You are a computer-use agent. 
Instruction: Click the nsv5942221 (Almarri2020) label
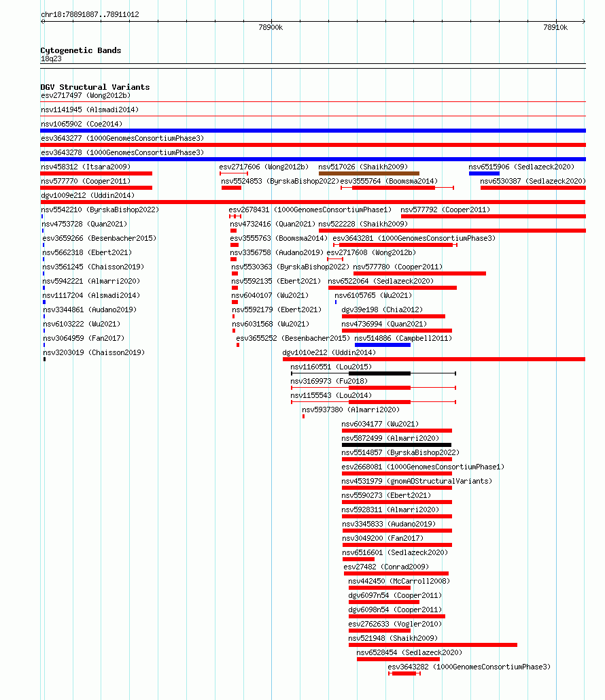91,281
